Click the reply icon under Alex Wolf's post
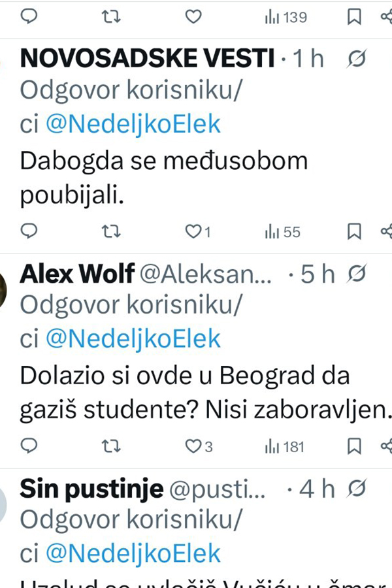Screen dimensions: 392x588 pyautogui.click(x=27, y=448)
